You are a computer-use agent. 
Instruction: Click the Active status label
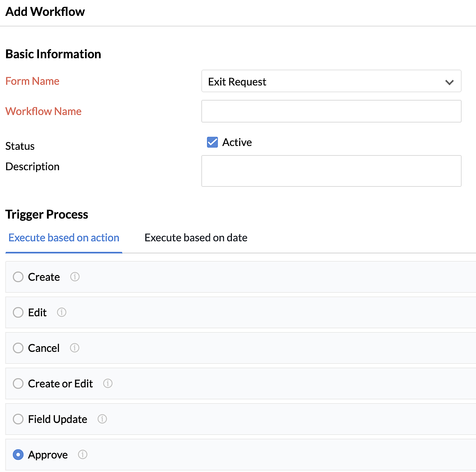tap(237, 142)
